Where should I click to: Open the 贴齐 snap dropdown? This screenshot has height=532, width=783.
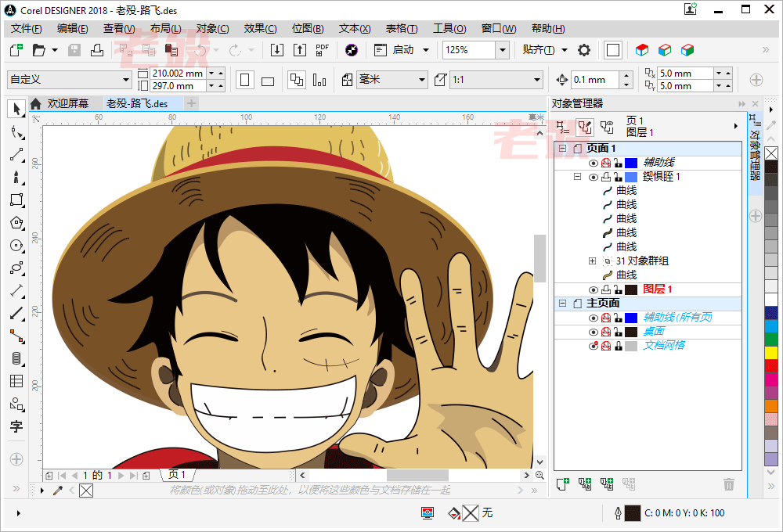point(565,50)
